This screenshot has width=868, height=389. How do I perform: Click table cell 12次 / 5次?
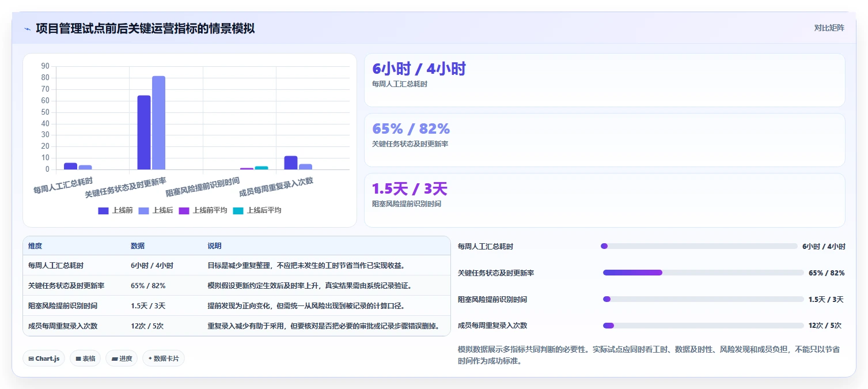[147, 326]
